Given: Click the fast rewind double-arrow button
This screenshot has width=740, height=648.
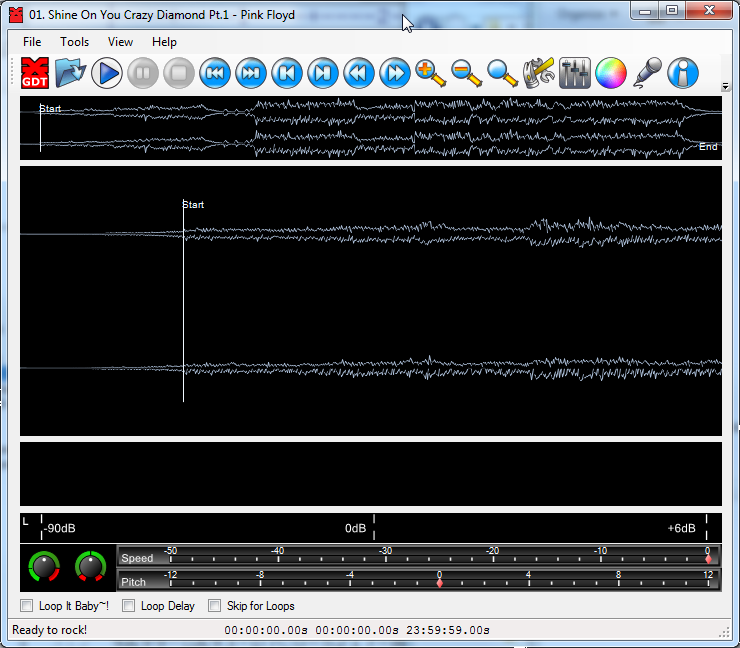Looking at the screenshot, I should click(x=359, y=73).
